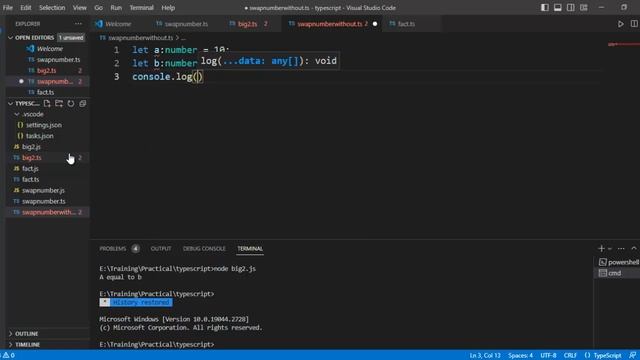Expand the Timeline section
Screen dimensions: 640x360
pos(11,344)
